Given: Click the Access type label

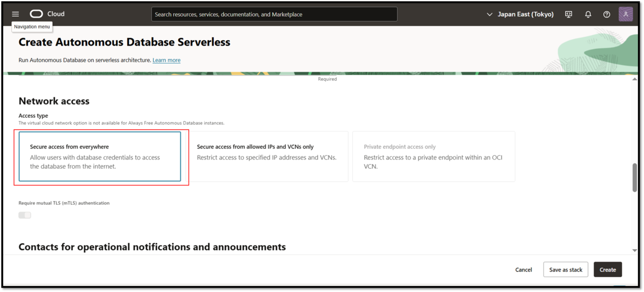Looking at the screenshot, I should (33, 116).
